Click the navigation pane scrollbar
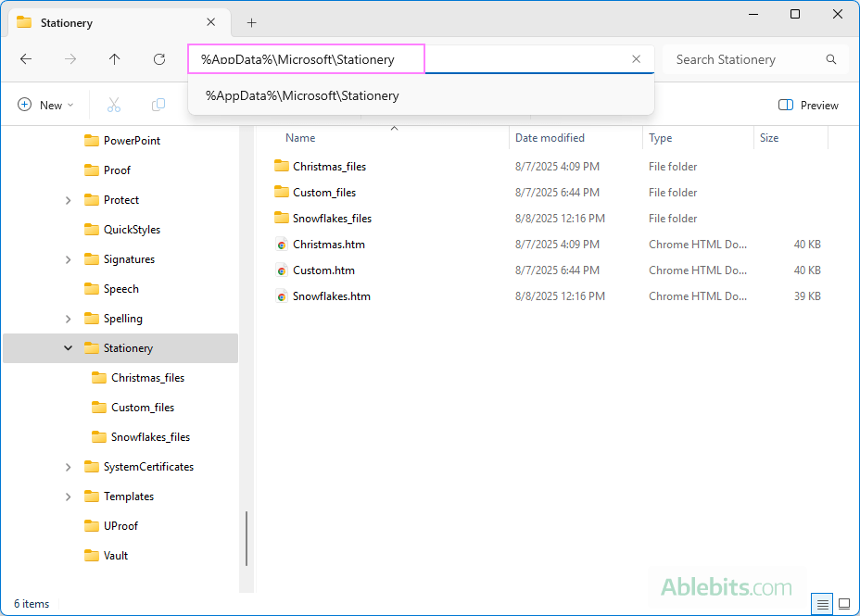Screen dimensions: 860x616 coord(247,538)
